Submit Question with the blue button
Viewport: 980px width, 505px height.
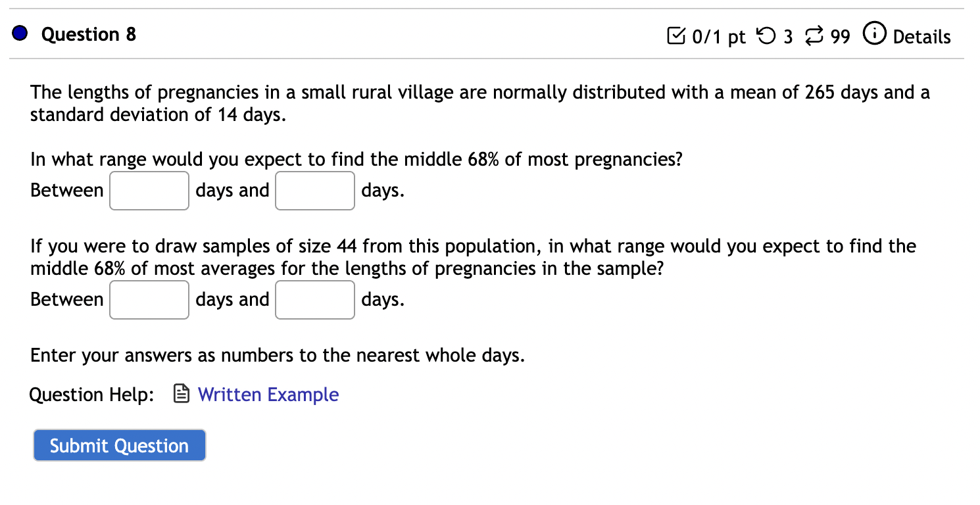coord(119,445)
